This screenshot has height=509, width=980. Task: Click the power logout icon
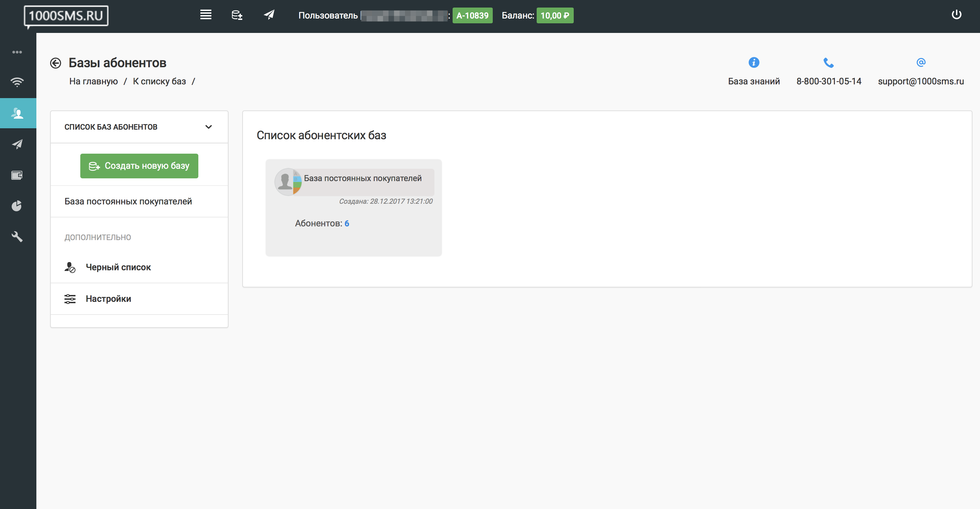(956, 15)
